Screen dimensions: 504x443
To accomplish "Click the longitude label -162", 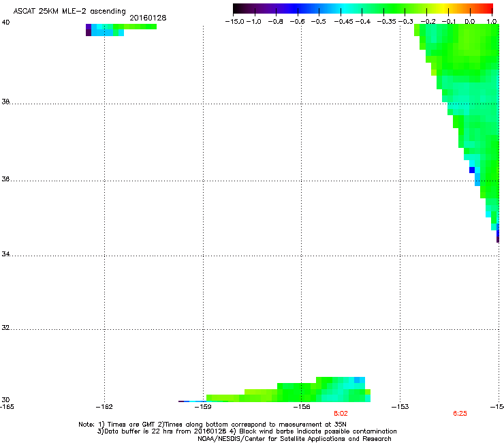I will pyautogui.click(x=104, y=407).
